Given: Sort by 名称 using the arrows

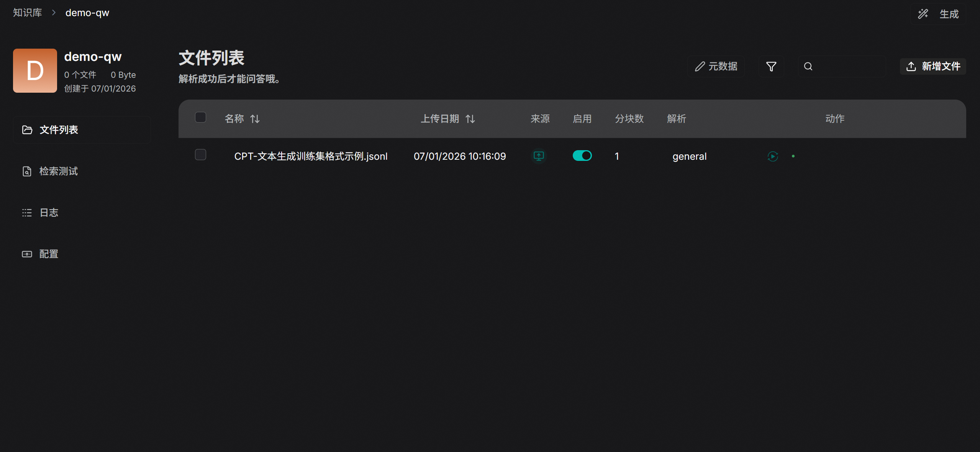Looking at the screenshot, I should (x=255, y=119).
